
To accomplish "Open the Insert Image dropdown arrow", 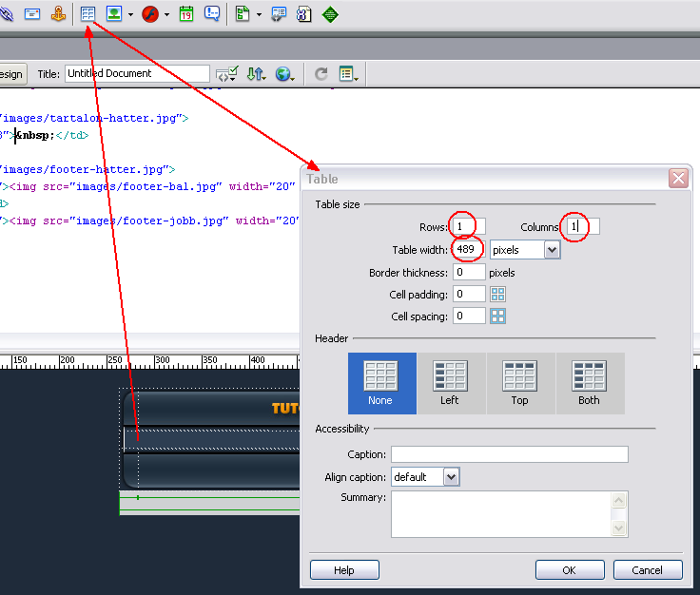I will click(130, 15).
